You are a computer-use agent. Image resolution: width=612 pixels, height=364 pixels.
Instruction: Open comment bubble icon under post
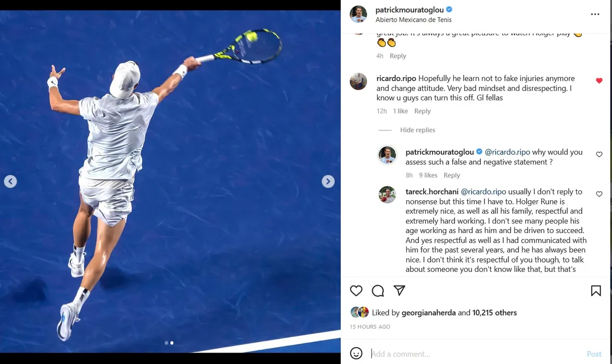(378, 291)
